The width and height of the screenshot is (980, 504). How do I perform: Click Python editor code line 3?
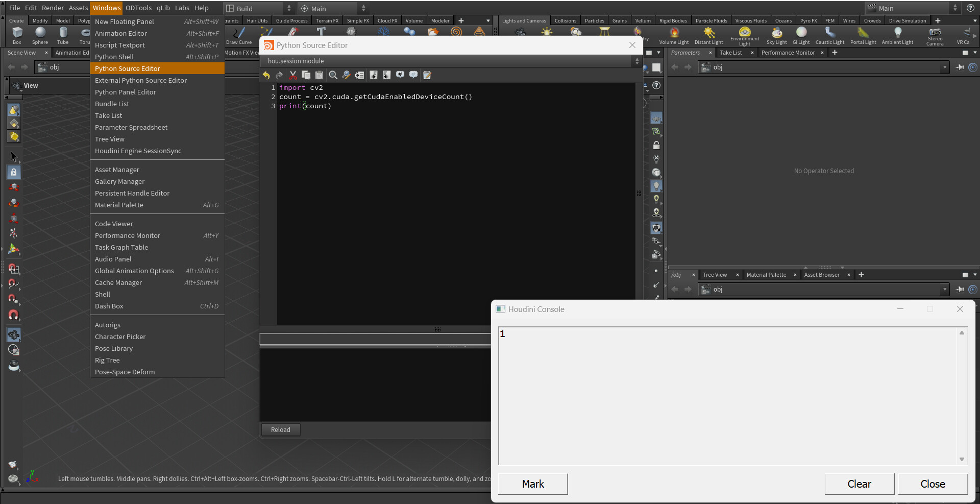305,106
